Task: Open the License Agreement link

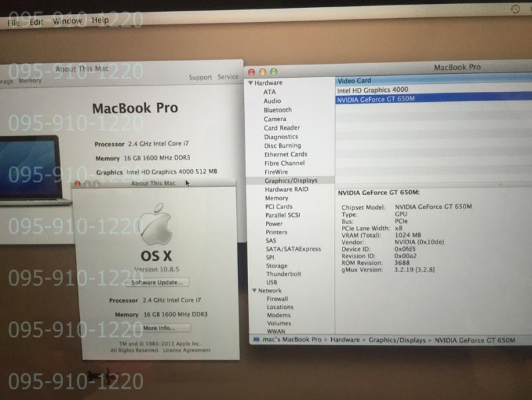Action: (x=187, y=350)
